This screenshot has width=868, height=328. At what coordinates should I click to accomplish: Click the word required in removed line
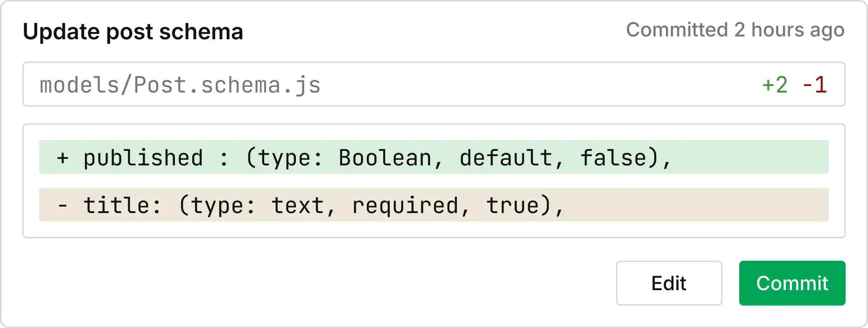coord(405,206)
